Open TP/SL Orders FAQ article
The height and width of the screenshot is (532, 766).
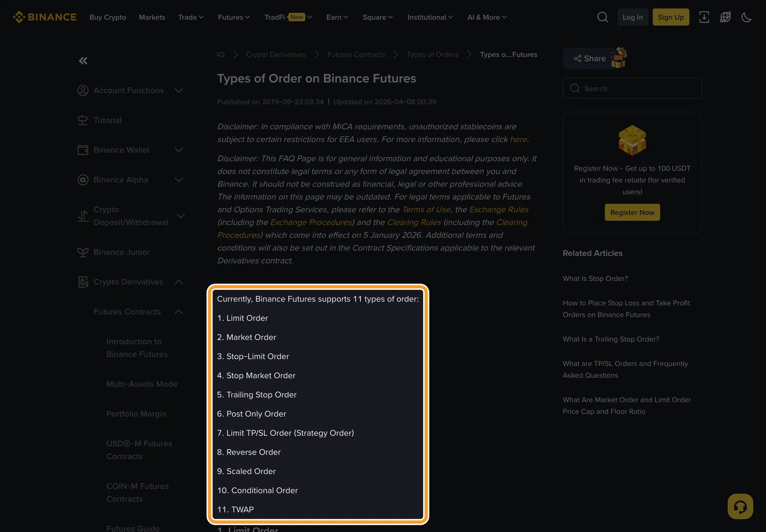point(625,370)
